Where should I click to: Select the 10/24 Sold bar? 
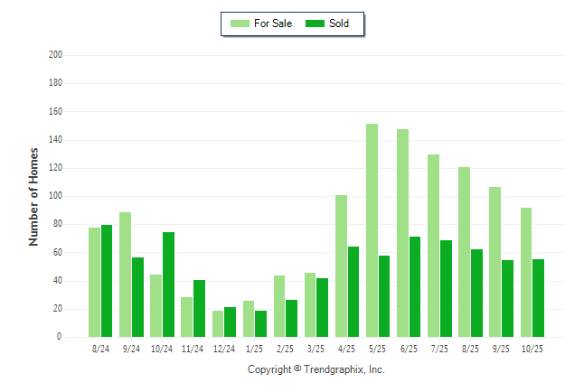click(x=168, y=285)
